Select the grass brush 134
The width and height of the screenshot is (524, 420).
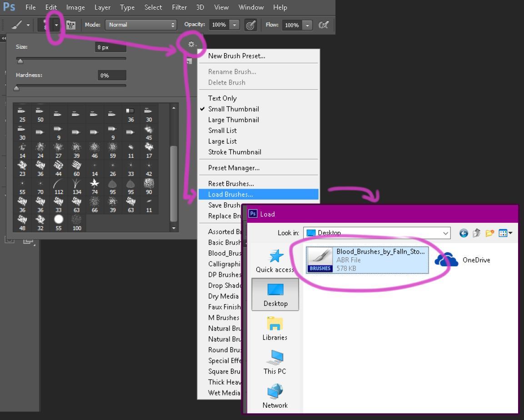point(77,186)
